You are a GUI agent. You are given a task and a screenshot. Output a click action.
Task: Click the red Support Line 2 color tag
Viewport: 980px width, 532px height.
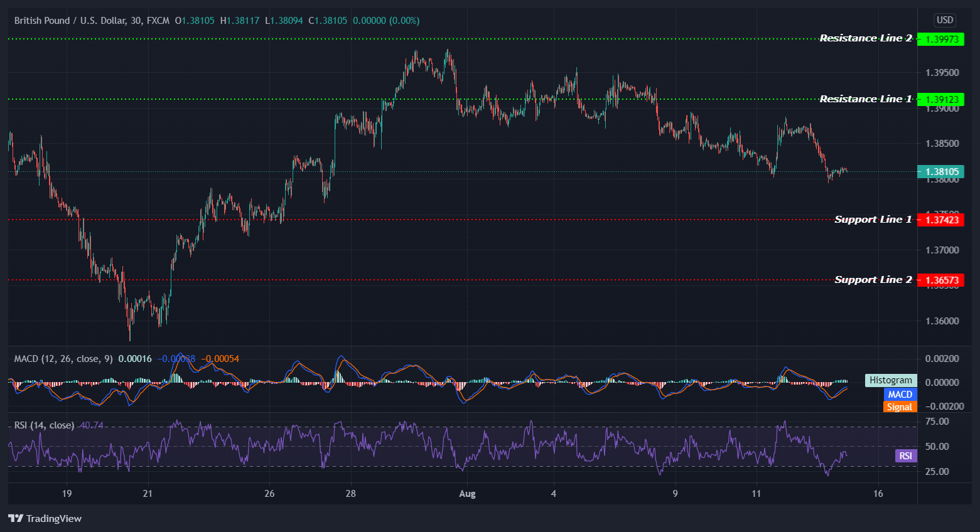pos(942,280)
